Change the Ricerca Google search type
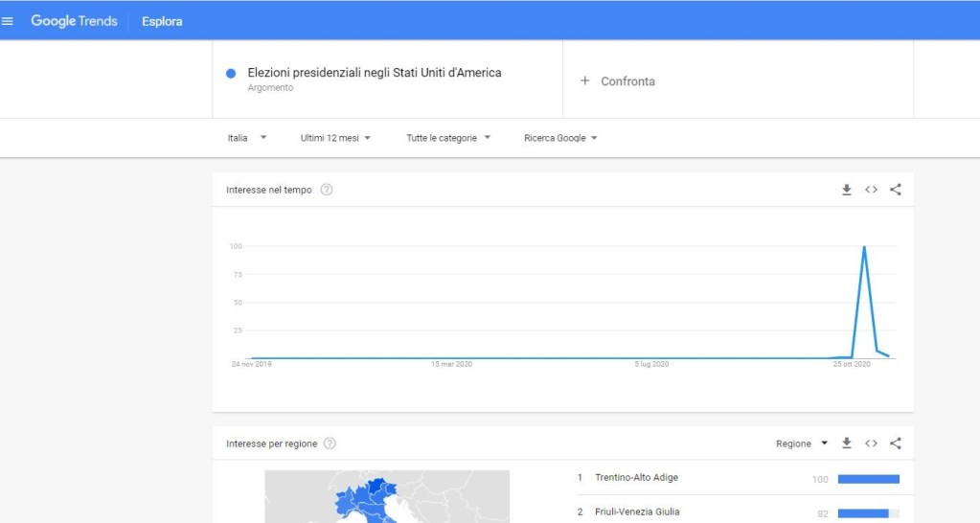The width and height of the screenshot is (980, 523). pos(560,138)
